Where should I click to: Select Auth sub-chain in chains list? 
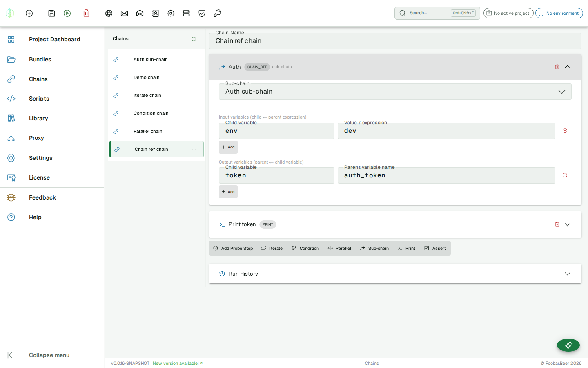(156, 59)
